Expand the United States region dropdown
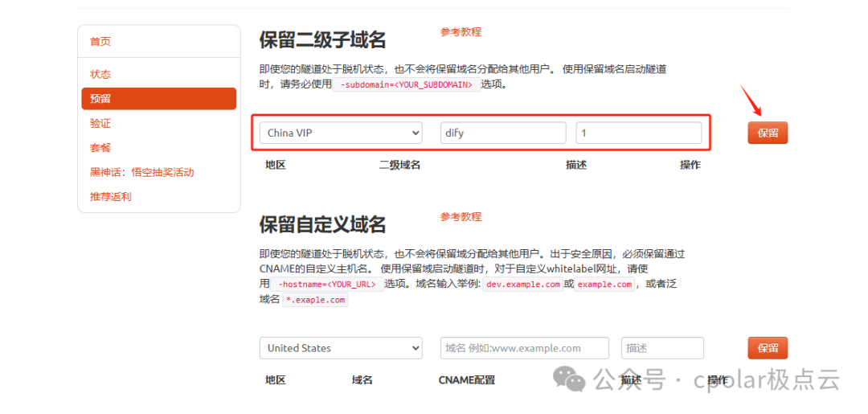 pyautogui.click(x=341, y=348)
